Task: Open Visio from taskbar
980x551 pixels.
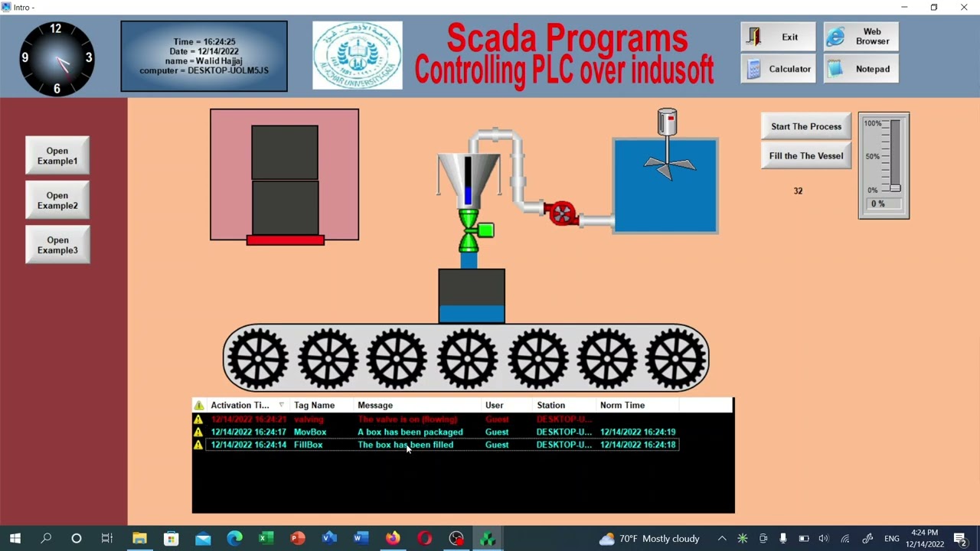Action: click(x=329, y=539)
